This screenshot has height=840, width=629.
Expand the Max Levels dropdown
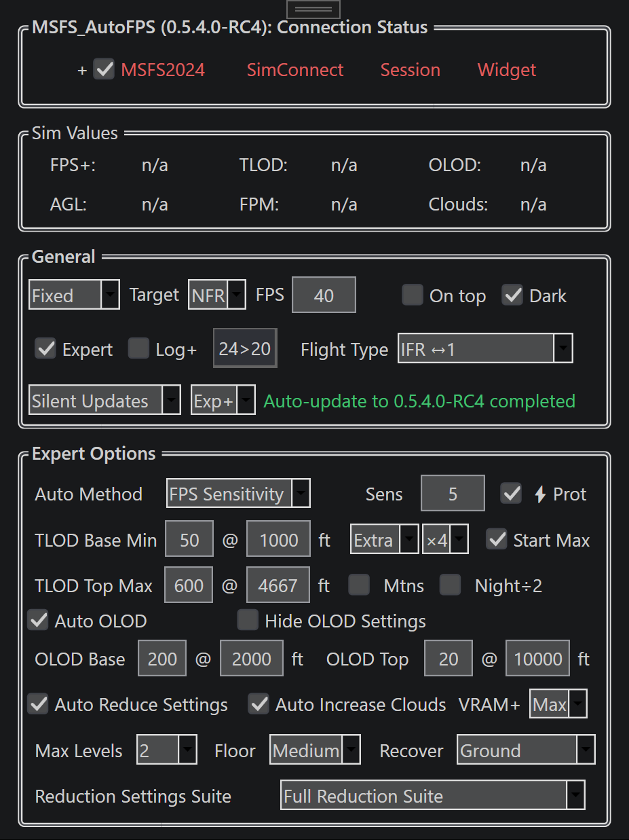[167, 750]
